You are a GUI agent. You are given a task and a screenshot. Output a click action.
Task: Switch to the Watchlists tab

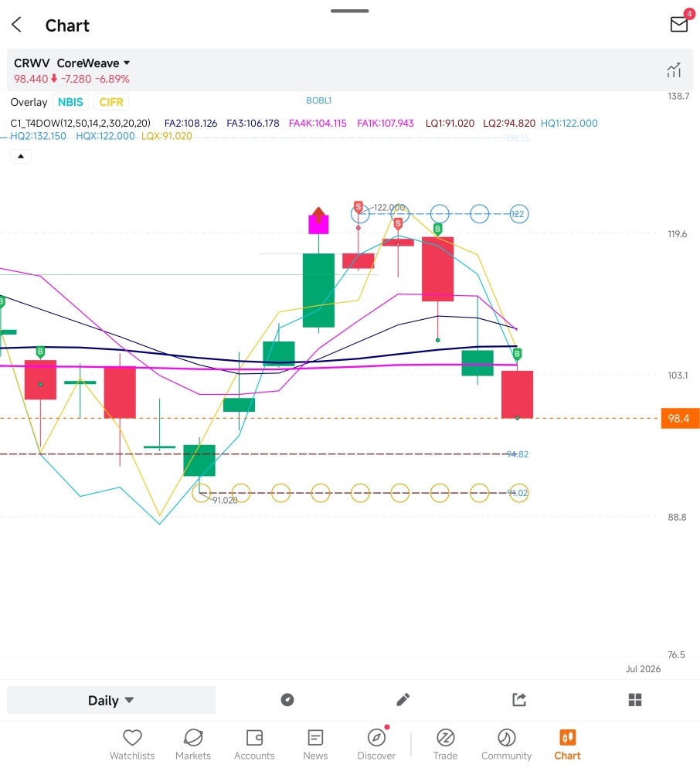132,745
